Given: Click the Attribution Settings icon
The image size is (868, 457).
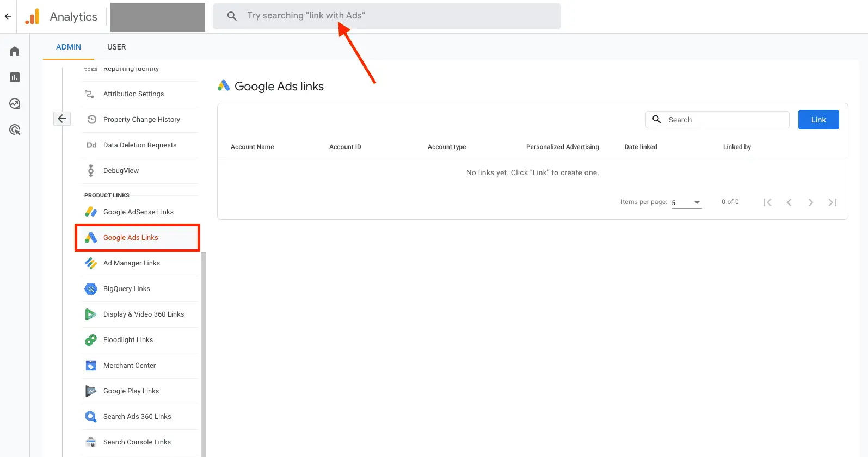Looking at the screenshot, I should pos(90,94).
